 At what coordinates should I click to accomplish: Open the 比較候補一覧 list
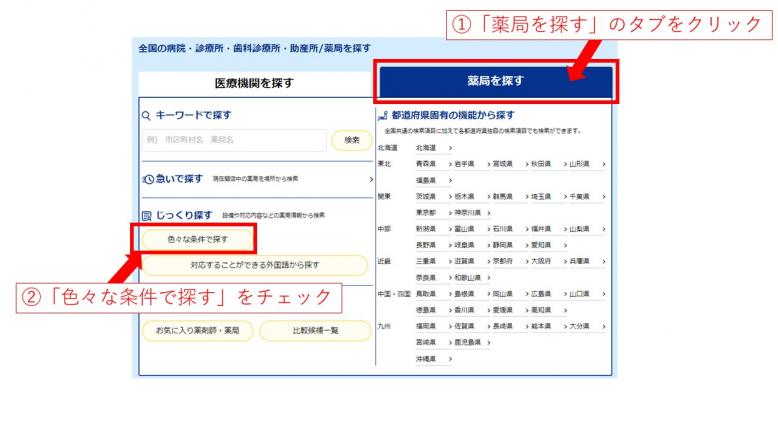pos(316,330)
